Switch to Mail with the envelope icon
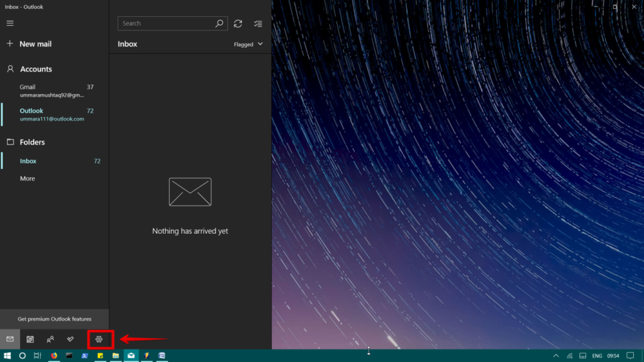Viewport: 644px width, 362px height. [x=10, y=339]
